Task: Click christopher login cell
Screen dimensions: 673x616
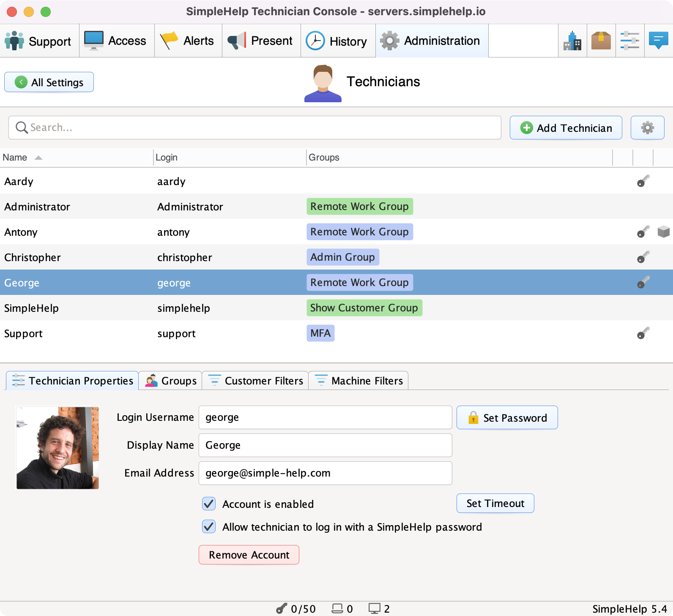Action: click(185, 258)
